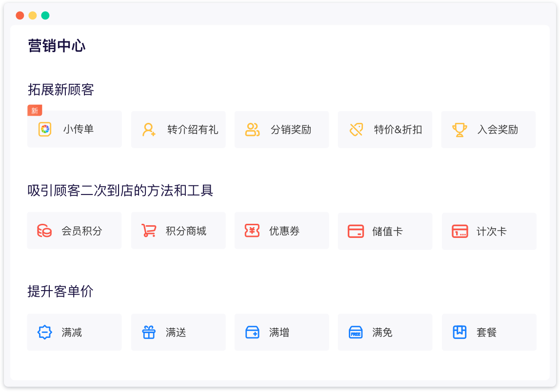
Task: Click the 满送 gift box icon
Action: [148, 333]
